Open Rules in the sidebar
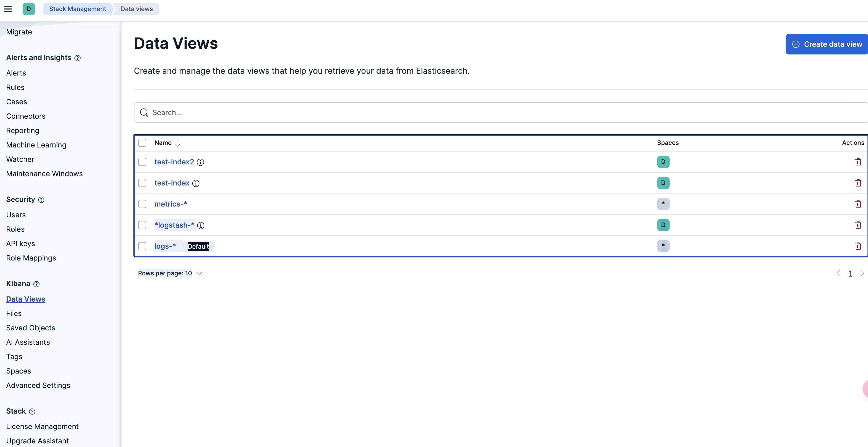The width and height of the screenshot is (868, 447). [x=15, y=88]
